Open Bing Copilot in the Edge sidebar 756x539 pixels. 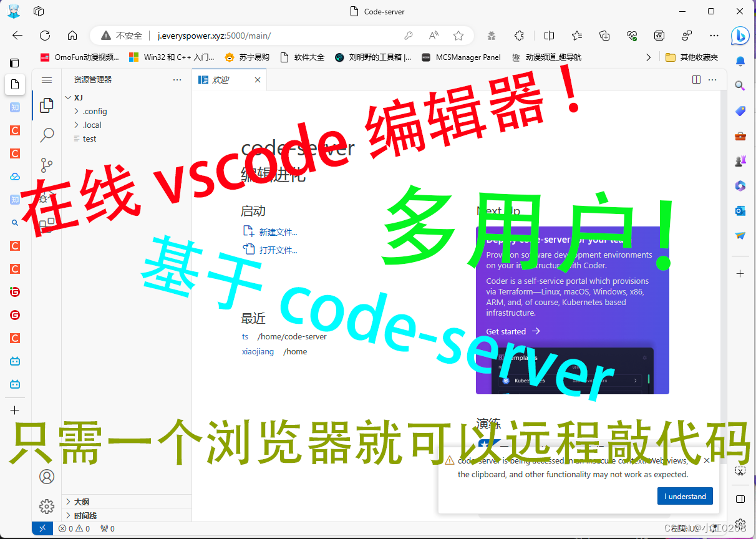(740, 36)
